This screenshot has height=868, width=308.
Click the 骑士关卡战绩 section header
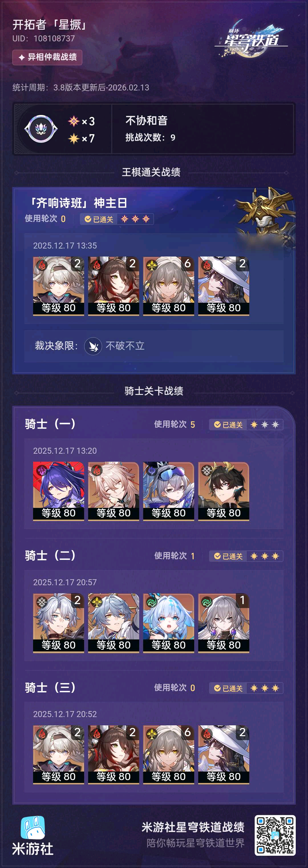click(x=154, y=391)
